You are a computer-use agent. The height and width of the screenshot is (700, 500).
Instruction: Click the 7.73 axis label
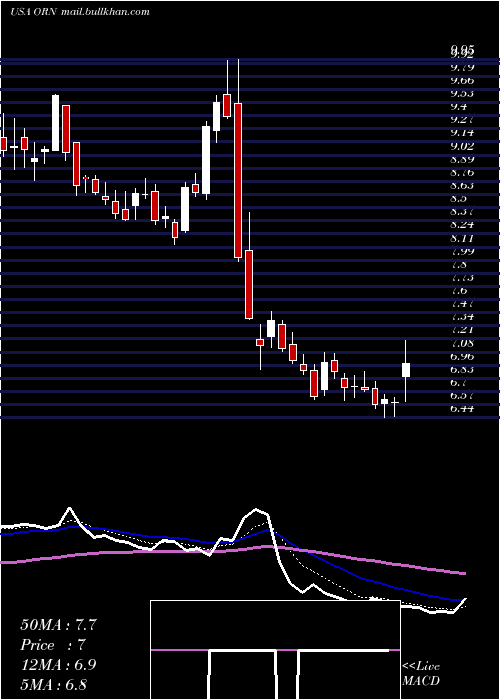pyautogui.click(x=462, y=278)
